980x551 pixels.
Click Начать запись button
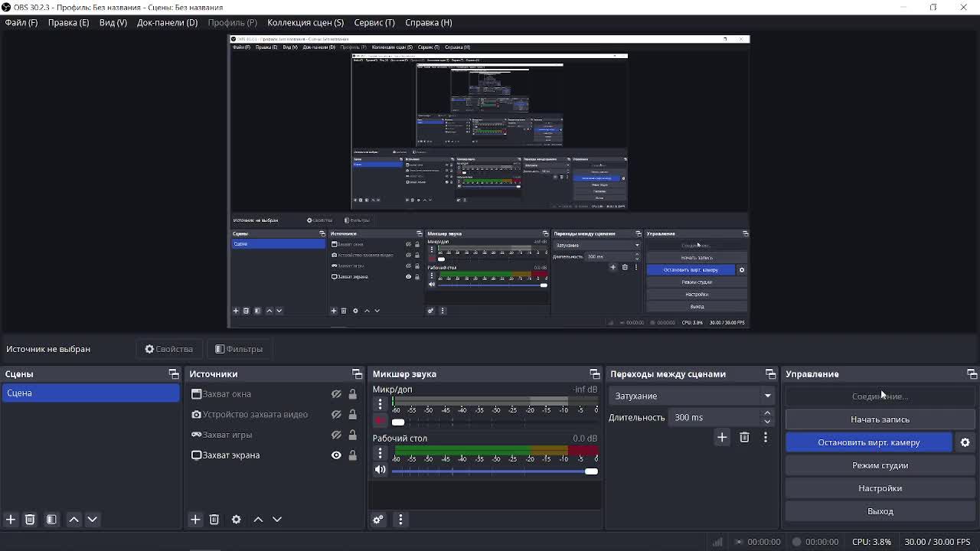(880, 419)
